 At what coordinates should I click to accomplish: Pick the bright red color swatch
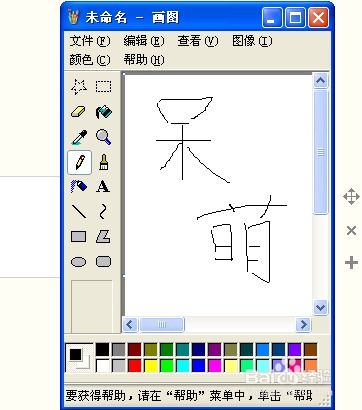click(134, 366)
